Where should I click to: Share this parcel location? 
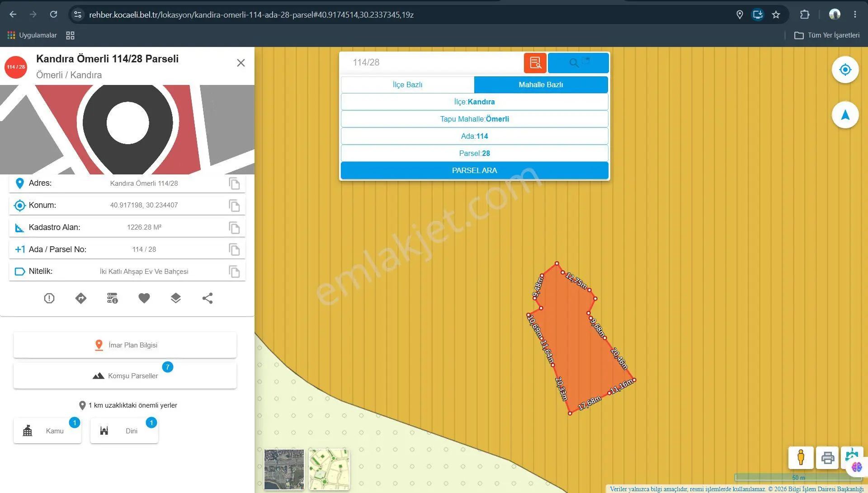tap(208, 298)
